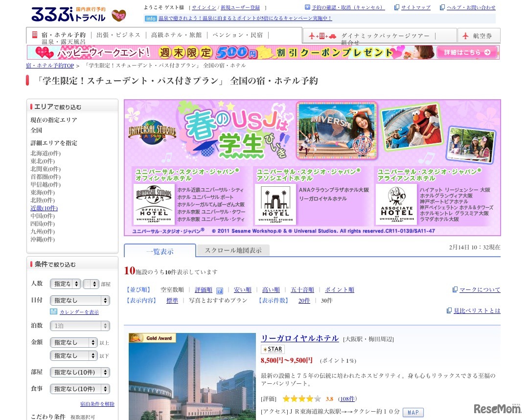This screenshot has height=420, width=528.
Task: Click the question mark icon next to 評価順
Action: click(220, 289)
